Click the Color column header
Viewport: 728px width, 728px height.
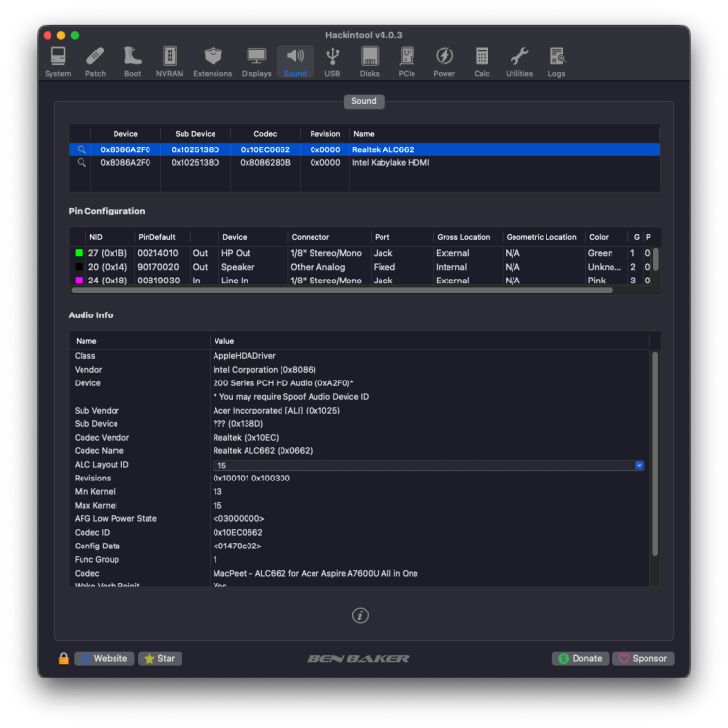[599, 237]
